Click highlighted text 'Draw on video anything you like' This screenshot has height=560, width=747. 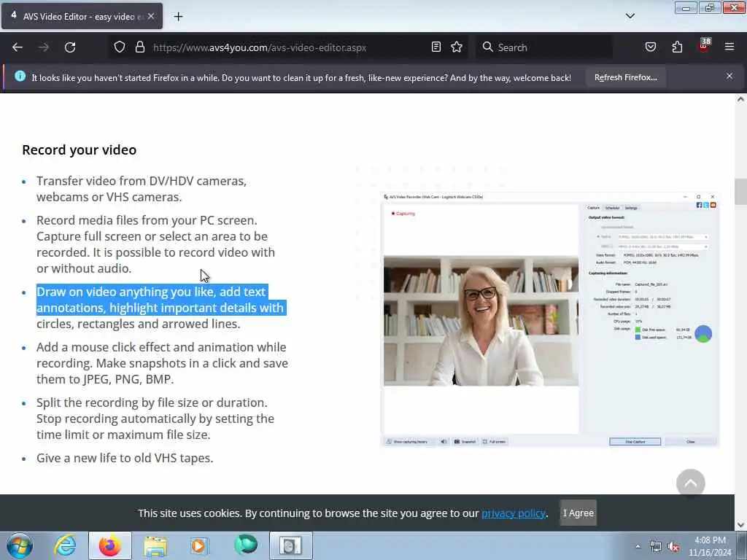point(126,292)
